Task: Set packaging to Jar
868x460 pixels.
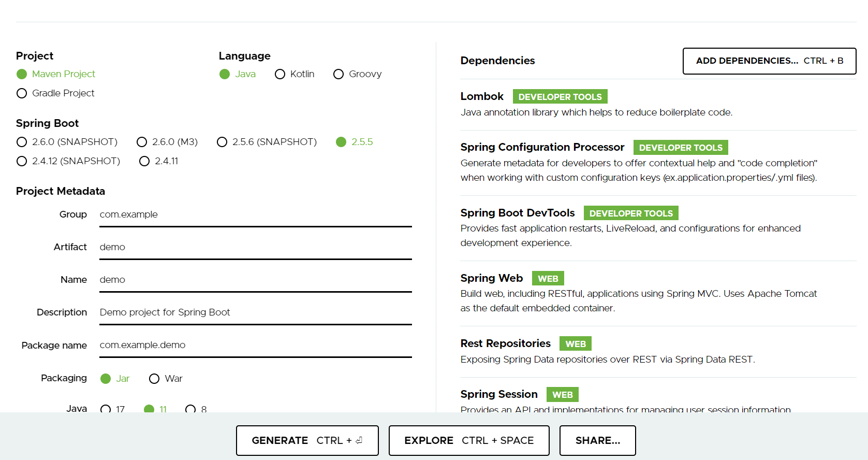Action: 115,379
